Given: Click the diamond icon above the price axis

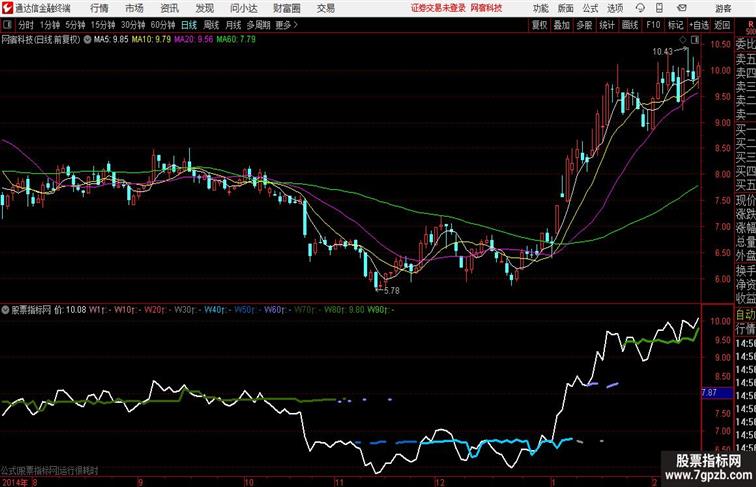Looking at the screenshot, I should pyautogui.click(x=683, y=40).
